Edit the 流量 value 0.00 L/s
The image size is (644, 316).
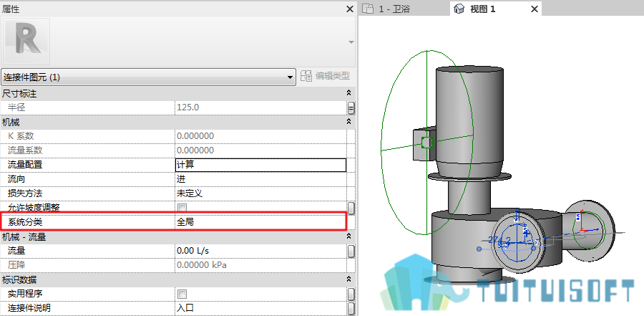pos(260,251)
